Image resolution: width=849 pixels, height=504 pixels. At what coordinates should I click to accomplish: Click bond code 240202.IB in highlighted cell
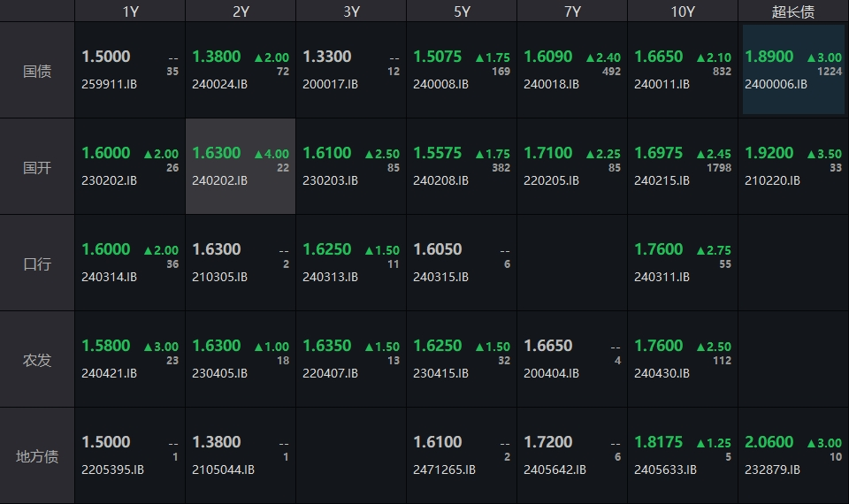(219, 180)
